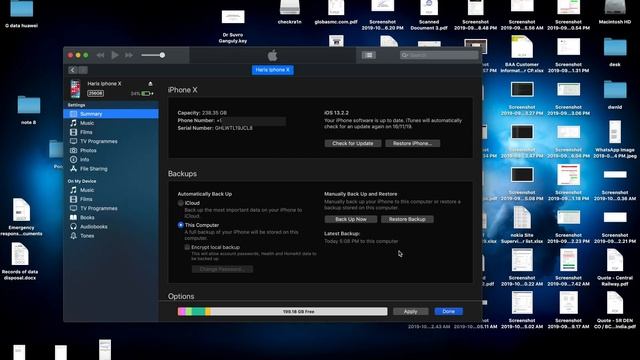The image size is (640, 360).
Task: Select Records of data disposal.docx file
Action: point(20,261)
